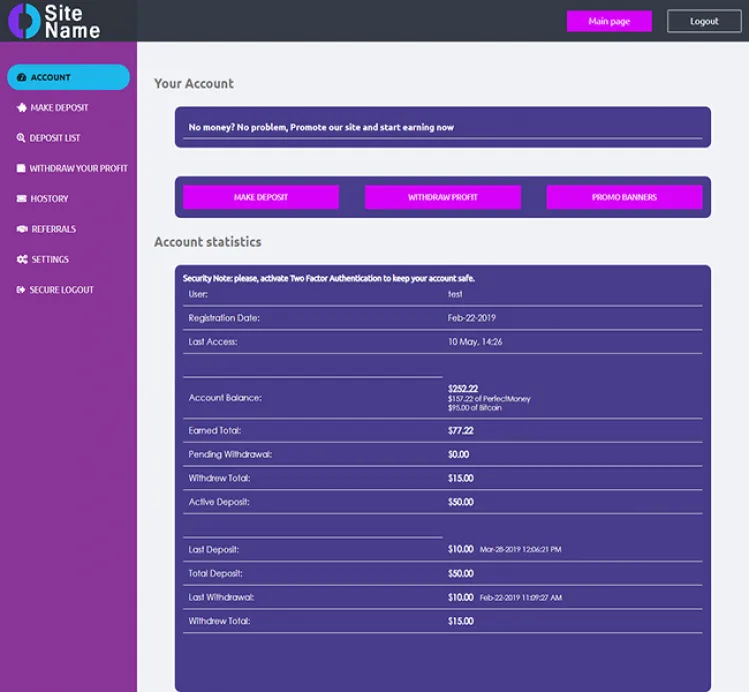Click Last Deposit amount '$10.00'
The height and width of the screenshot is (692, 749).
pos(460,549)
